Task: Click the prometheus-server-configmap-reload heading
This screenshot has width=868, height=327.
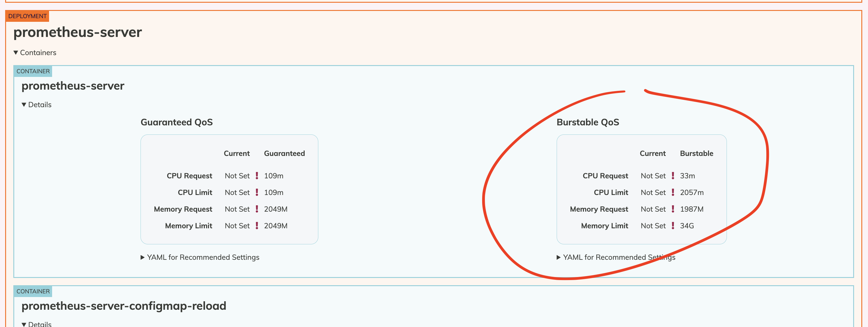Action: [x=124, y=306]
